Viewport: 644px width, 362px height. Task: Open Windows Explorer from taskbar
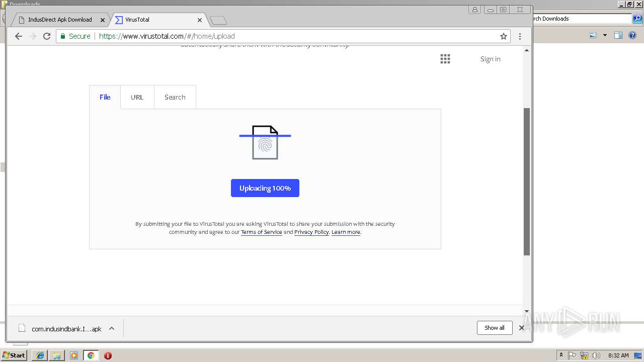coord(57,355)
